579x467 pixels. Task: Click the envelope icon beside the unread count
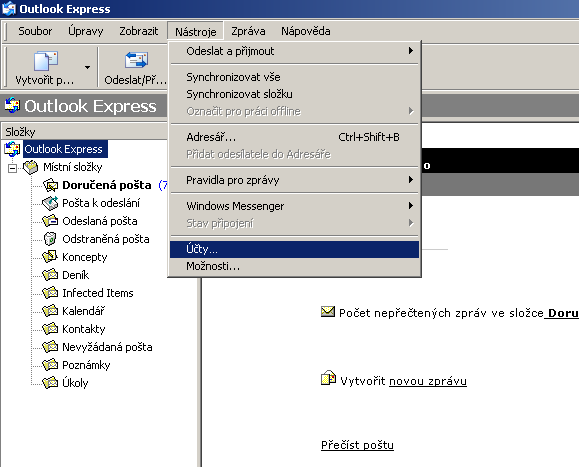[328, 312]
